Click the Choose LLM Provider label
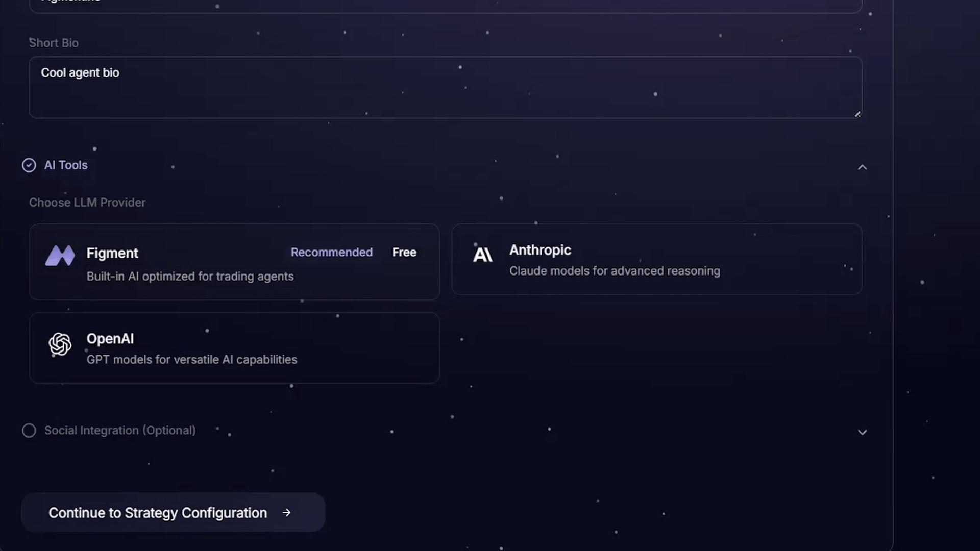The width and height of the screenshot is (980, 551). [87, 203]
